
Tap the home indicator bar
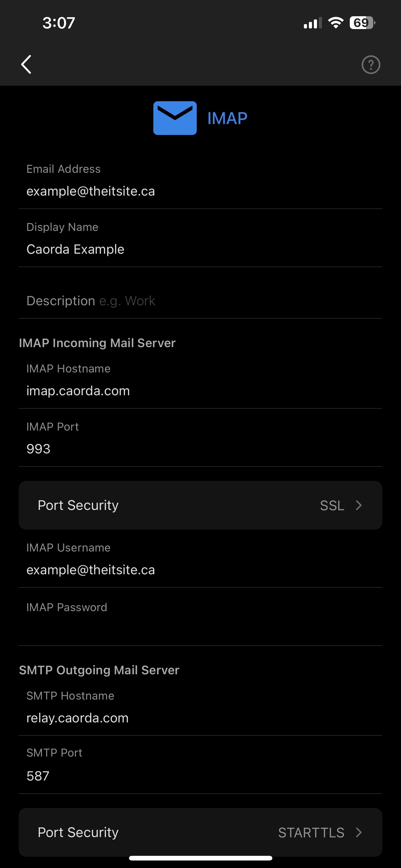coord(200,858)
